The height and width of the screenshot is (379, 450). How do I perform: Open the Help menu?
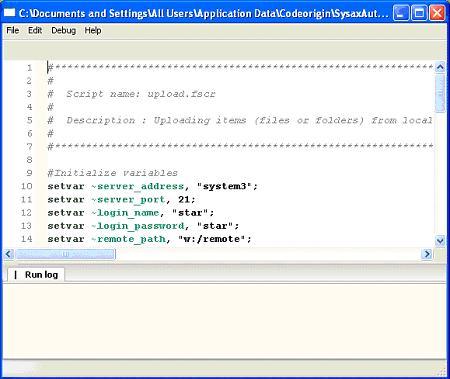(93, 30)
